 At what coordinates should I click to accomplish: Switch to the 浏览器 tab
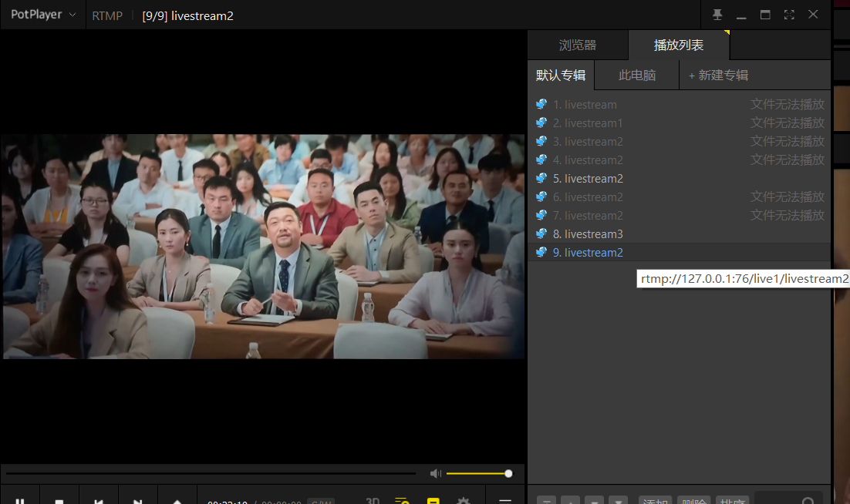(578, 45)
